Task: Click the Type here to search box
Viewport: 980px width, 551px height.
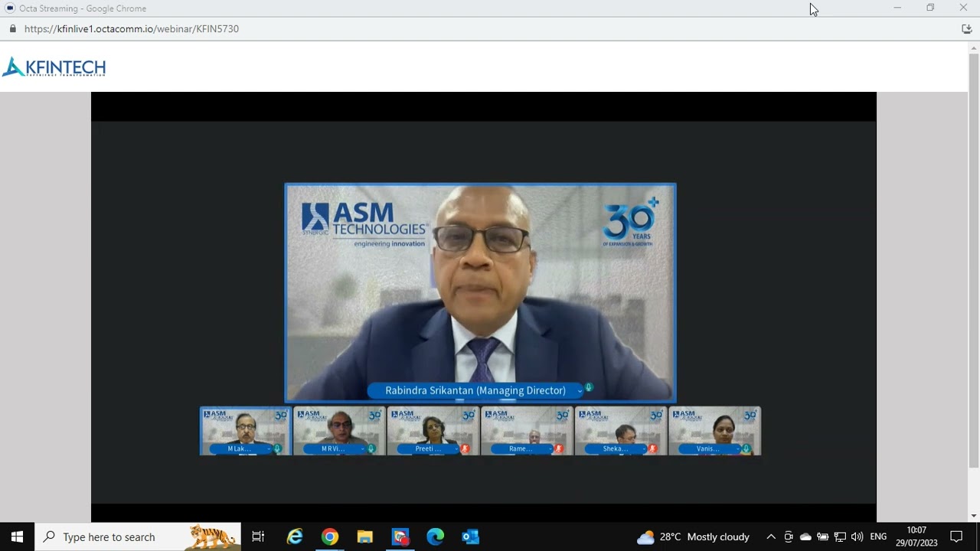Action: click(x=138, y=536)
